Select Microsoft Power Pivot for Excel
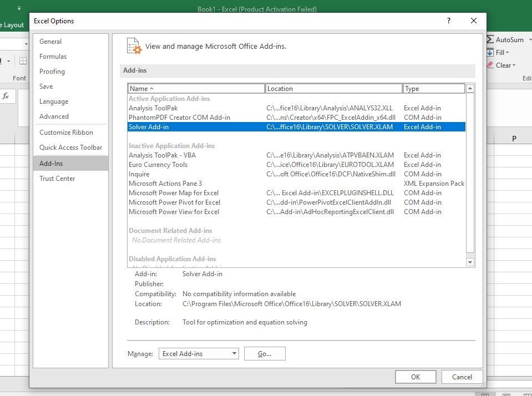 coord(297,202)
